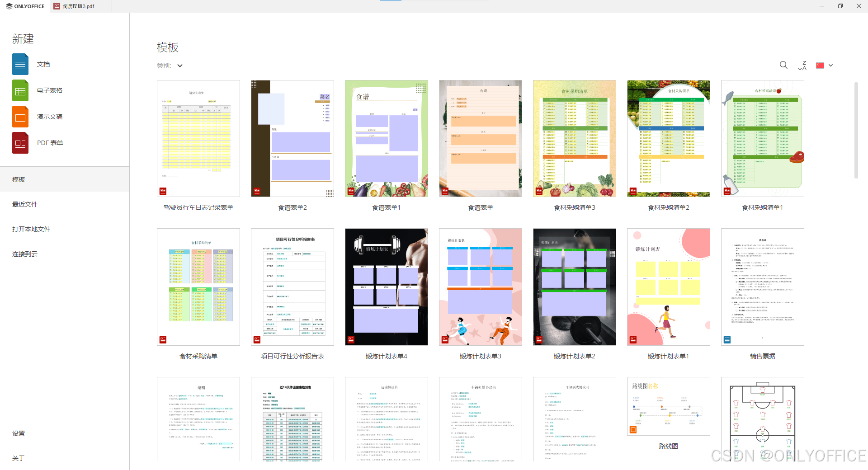The height and width of the screenshot is (470, 868).
Task: Select 打开本地文件 in the sidebar
Action: [x=65, y=229]
